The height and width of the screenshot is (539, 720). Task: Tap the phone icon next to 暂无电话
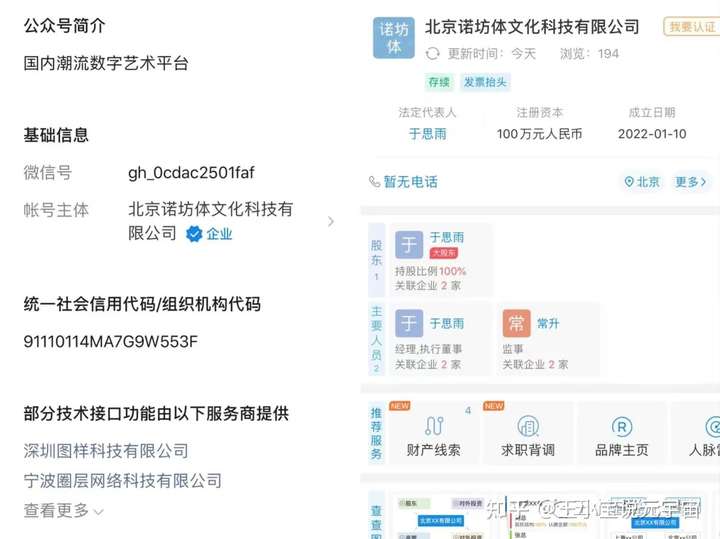click(374, 182)
